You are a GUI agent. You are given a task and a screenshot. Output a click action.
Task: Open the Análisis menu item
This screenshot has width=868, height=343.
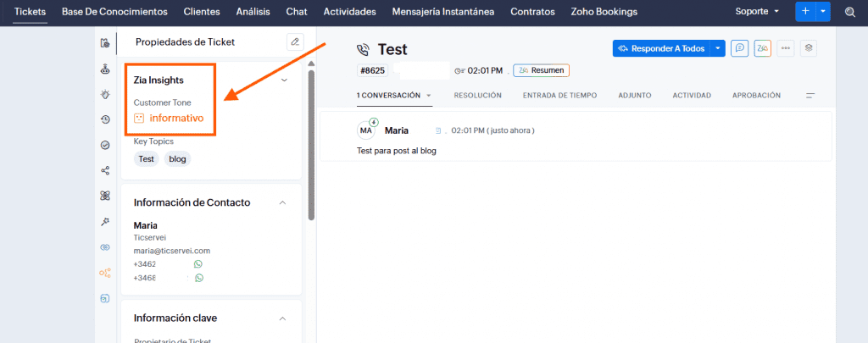click(253, 12)
